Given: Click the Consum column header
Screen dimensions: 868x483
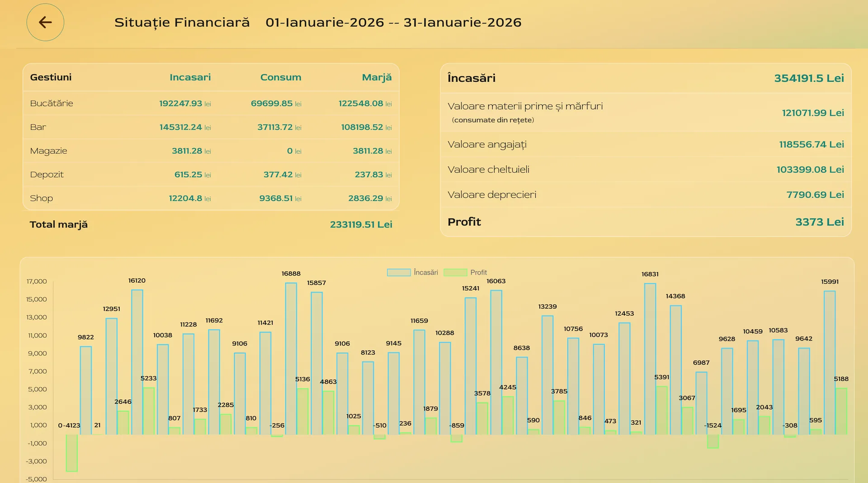Looking at the screenshot, I should [x=280, y=77].
